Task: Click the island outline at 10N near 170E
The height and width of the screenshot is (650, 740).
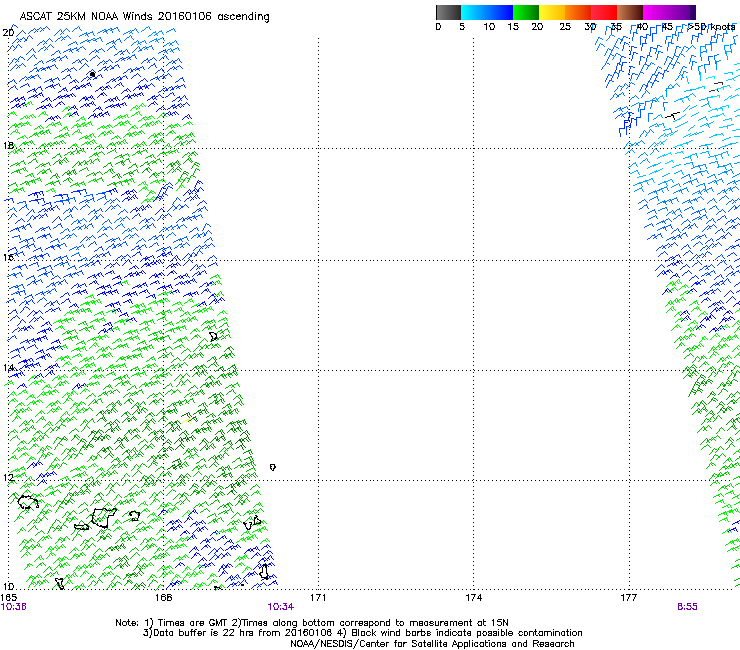Action: [264, 572]
